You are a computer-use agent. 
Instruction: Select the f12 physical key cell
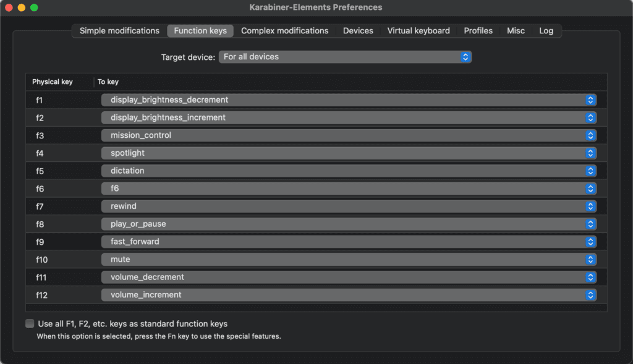tap(41, 295)
